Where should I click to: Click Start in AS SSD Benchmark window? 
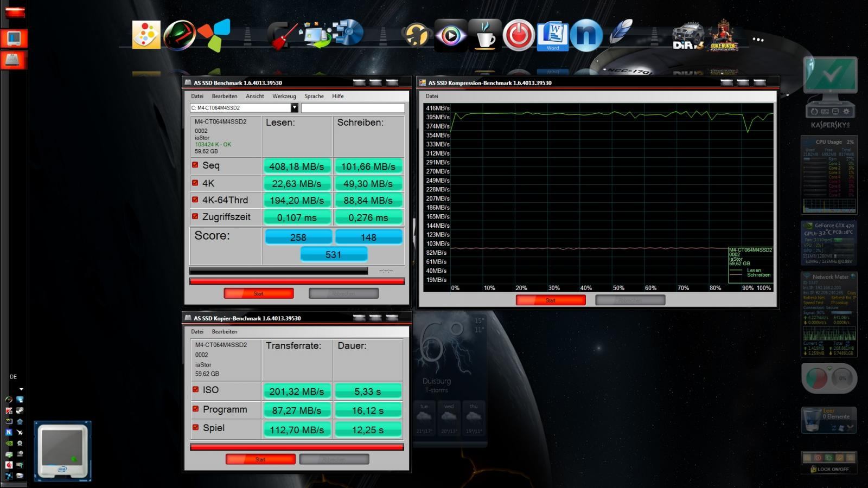click(x=259, y=293)
